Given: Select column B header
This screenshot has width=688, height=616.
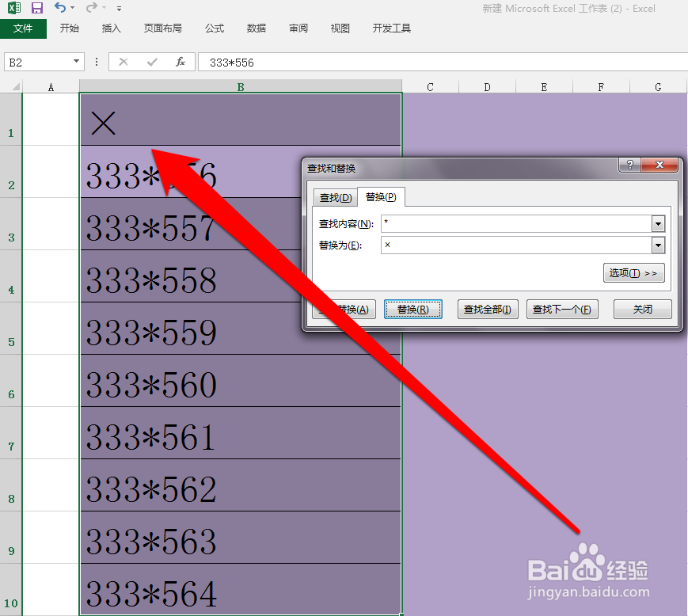Looking at the screenshot, I should point(241,87).
